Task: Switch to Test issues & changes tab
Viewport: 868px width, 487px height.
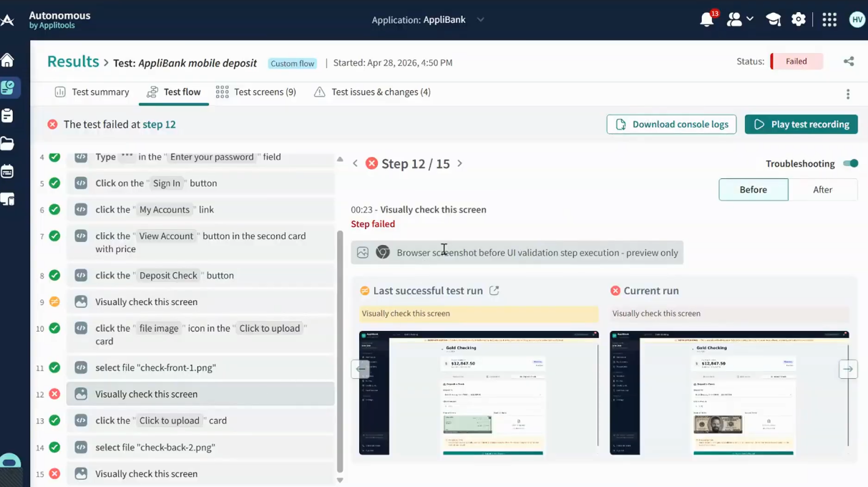Action: click(x=372, y=92)
